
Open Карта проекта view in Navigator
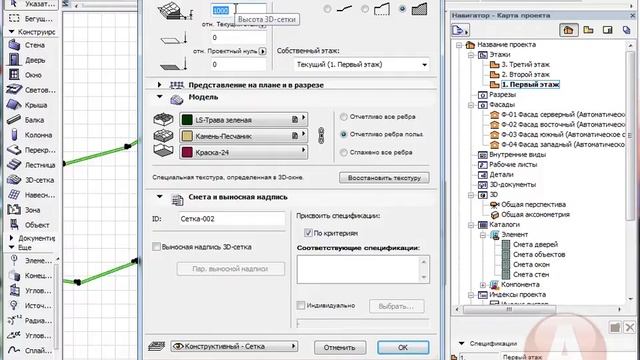pyautogui.click(x=568, y=30)
